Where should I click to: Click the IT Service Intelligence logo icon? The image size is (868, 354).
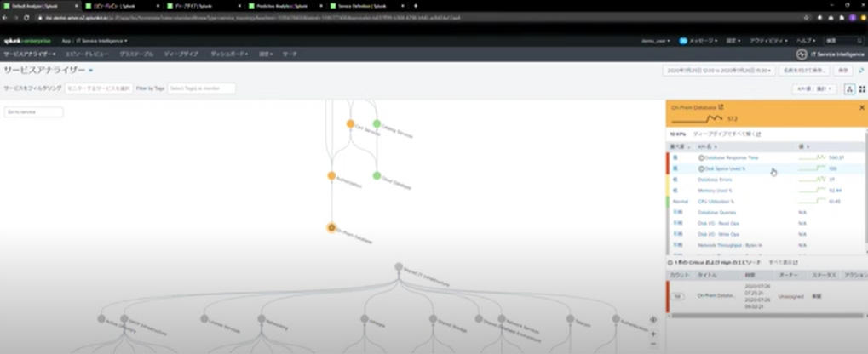point(802,54)
